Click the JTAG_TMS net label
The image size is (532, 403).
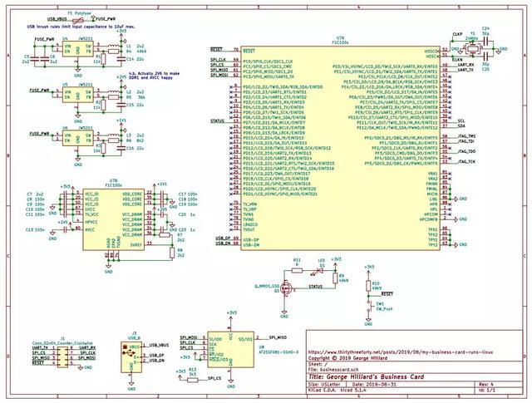pyautogui.click(x=466, y=136)
